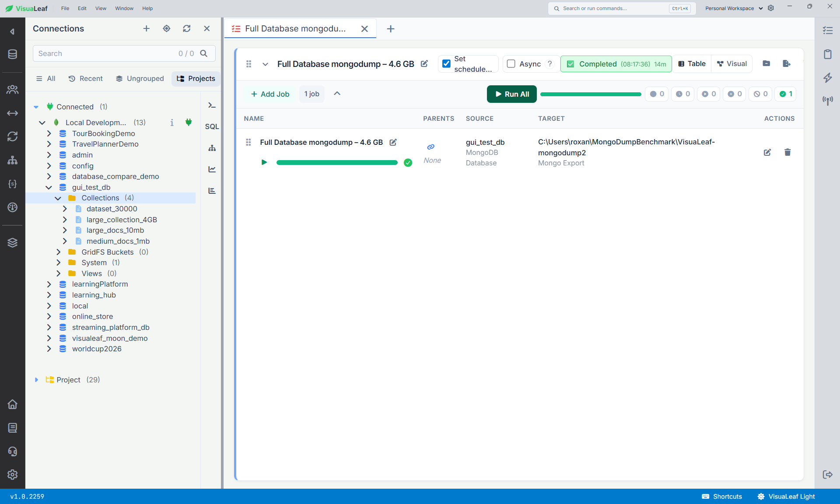
Task: Edit the job row using pencil action icon
Action: (767, 152)
